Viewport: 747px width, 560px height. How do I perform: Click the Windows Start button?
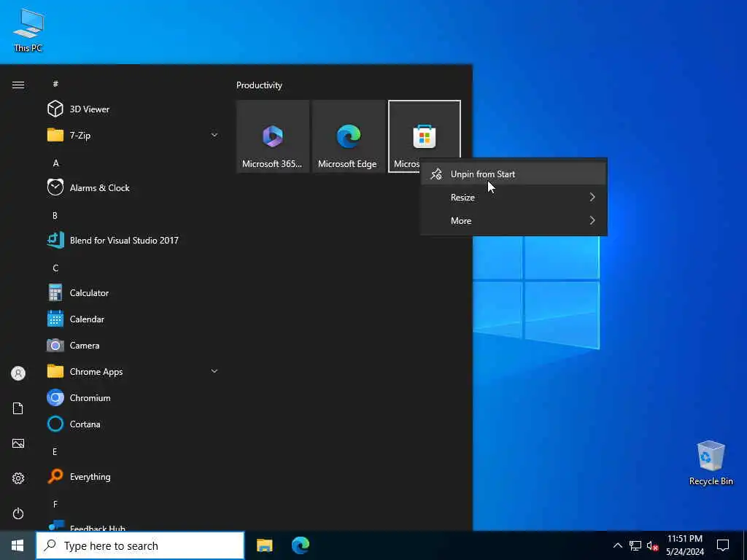point(18,545)
